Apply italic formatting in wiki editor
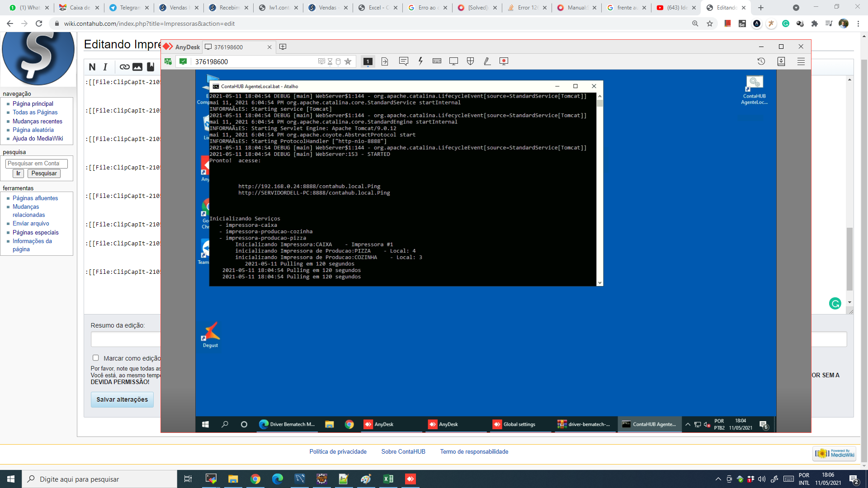Viewport: 868px width, 488px height. click(x=105, y=67)
